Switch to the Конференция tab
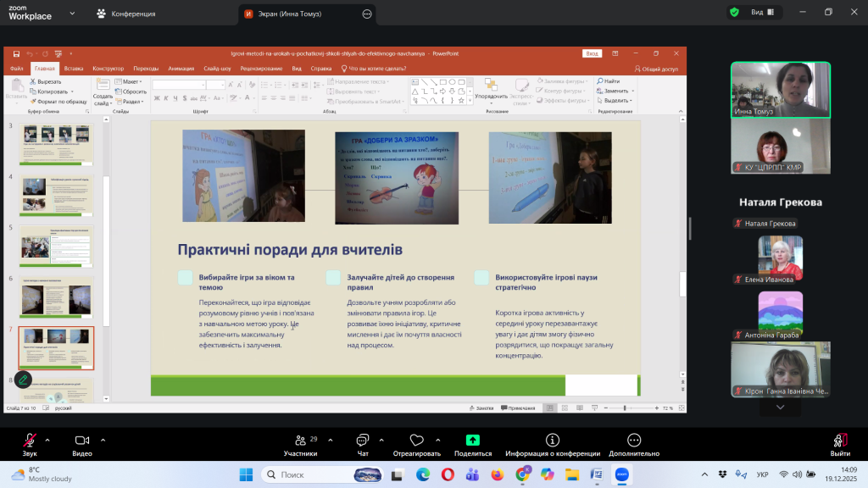The height and width of the screenshot is (488, 868). (x=125, y=14)
